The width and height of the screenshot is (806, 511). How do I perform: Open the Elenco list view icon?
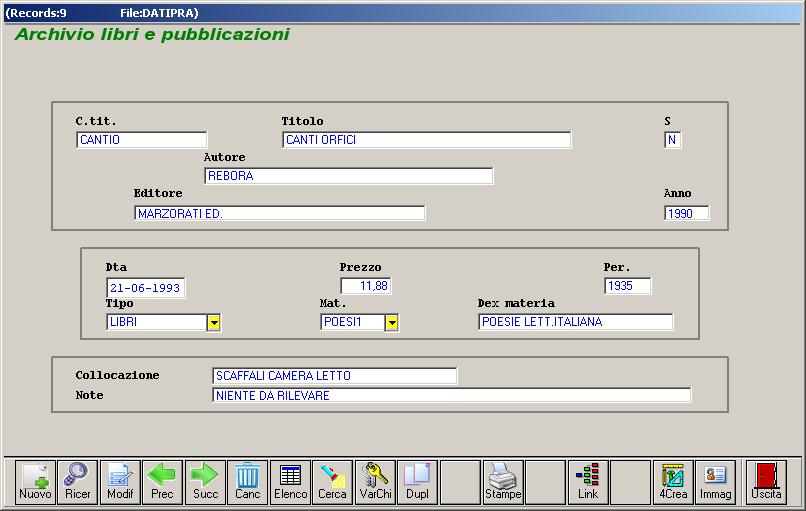(x=290, y=482)
